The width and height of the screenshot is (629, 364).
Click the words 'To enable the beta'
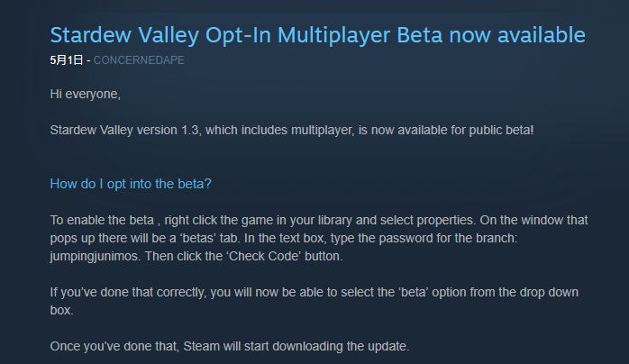pyautogui.click(x=102, y=220)
